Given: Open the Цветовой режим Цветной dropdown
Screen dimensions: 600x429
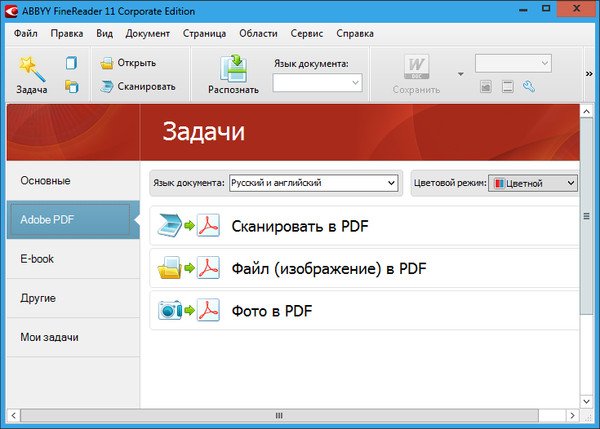Looking at the screenshot, I should click(x=533, y=183).
